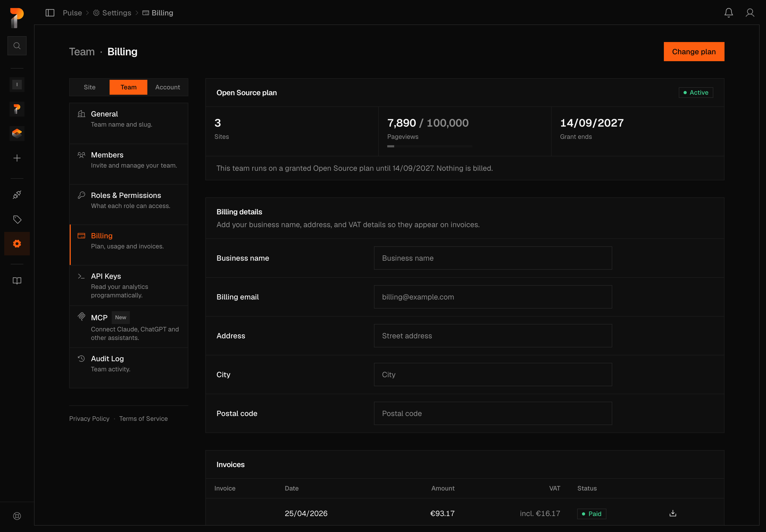Image resolution: width=766 pixels, height=532 pixels.
Task: Focus the Business name input field
Action: point(493,258)
